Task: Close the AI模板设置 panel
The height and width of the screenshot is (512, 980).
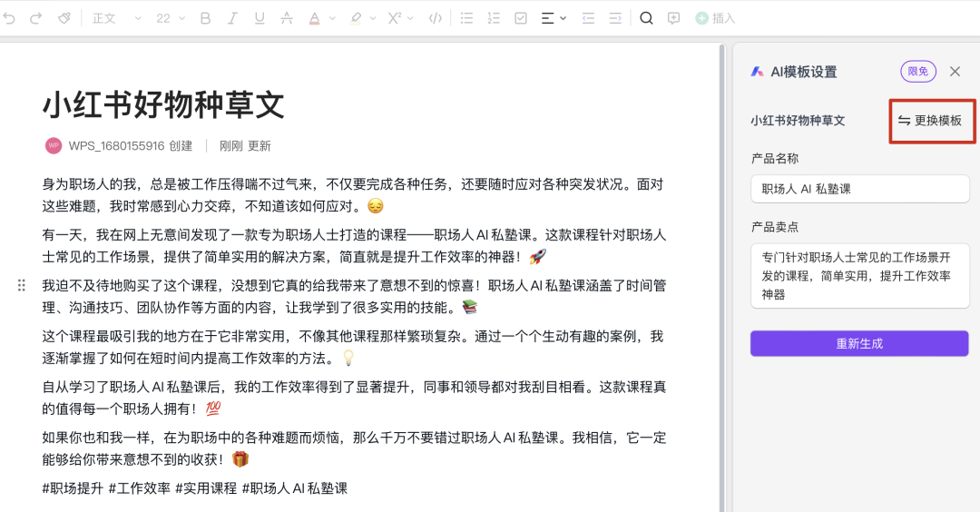Action: pos(955,72)
